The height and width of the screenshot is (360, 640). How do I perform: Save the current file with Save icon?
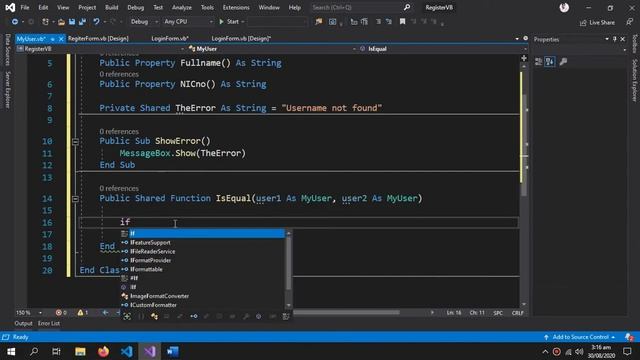coord(72,22)
